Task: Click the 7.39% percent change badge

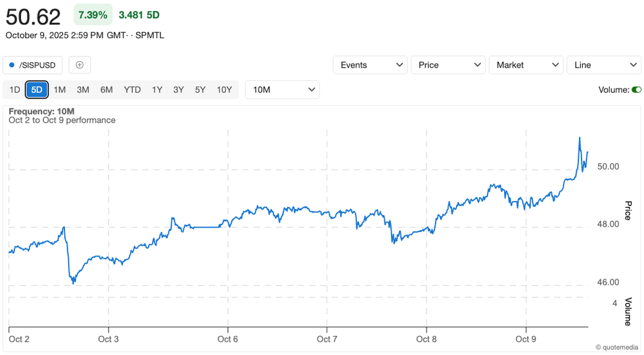Action: 93,14
